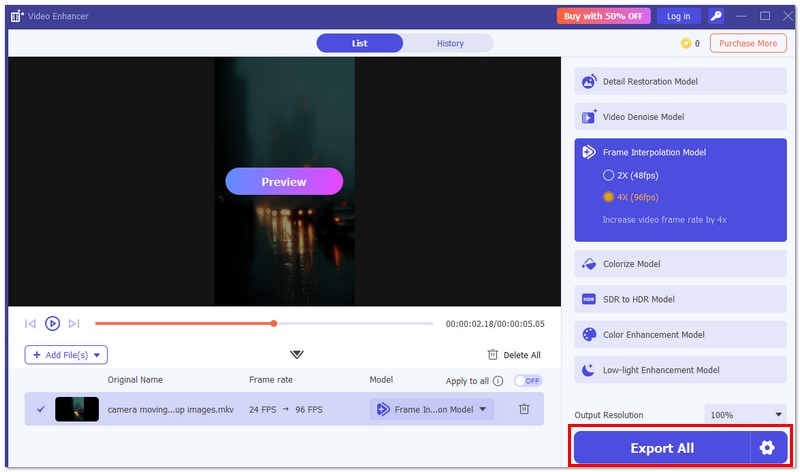Switch to the History tab
Screen dimensions: 800x472
(449, 43)
